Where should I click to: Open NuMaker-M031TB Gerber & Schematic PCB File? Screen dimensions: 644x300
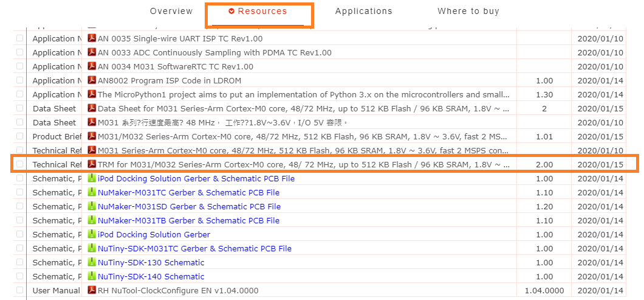(x=188, y=220)
